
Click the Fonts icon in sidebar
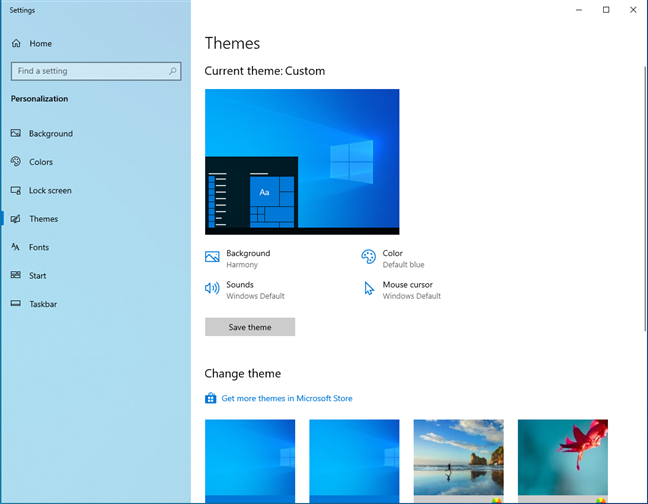(x=16, y=247)
